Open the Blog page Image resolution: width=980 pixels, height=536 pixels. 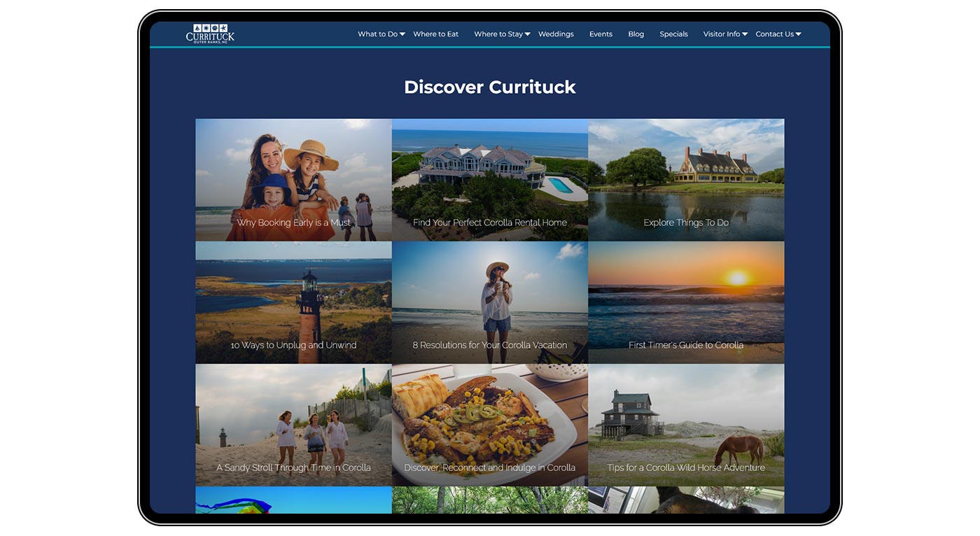pyautogui.click(x=636, y=34)
